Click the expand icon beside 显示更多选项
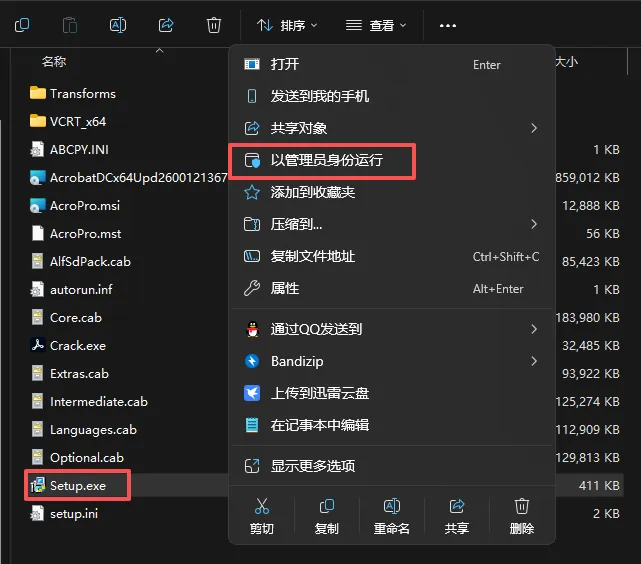The height and width of the screenshot is (564, 641). (252, 466)
